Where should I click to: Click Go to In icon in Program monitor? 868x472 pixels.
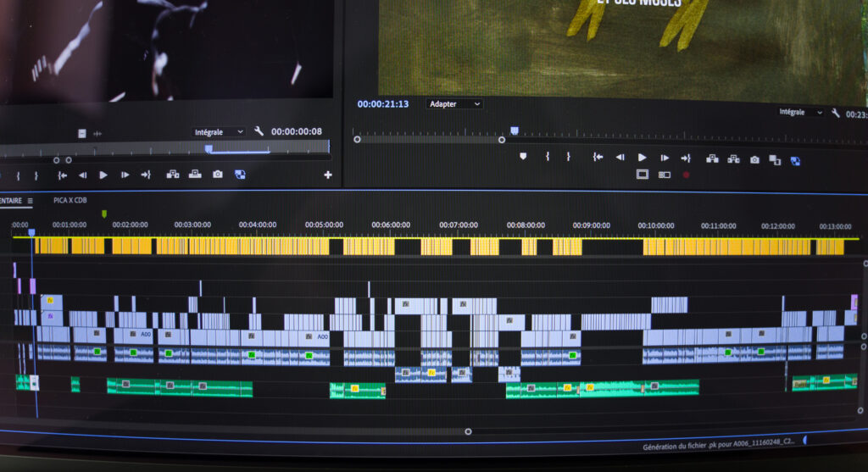[x=598, y=157]
